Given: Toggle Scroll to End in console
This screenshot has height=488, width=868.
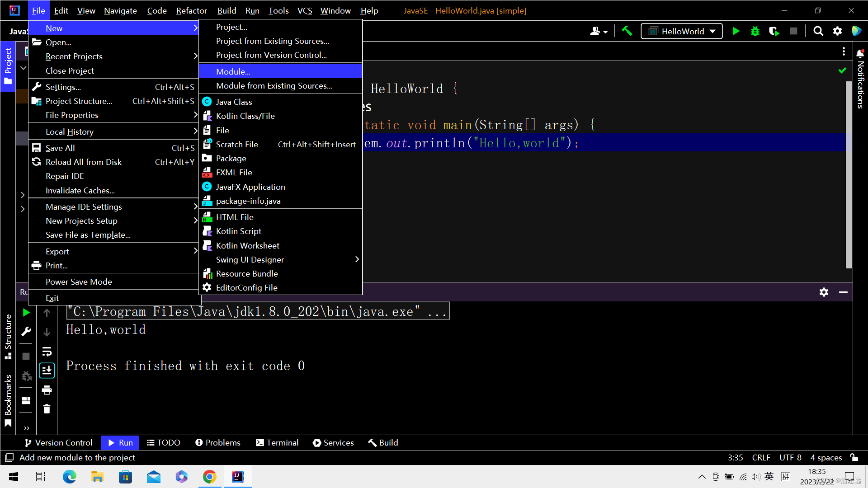Looking at the screenshot, I should click(x=47, y=371).
